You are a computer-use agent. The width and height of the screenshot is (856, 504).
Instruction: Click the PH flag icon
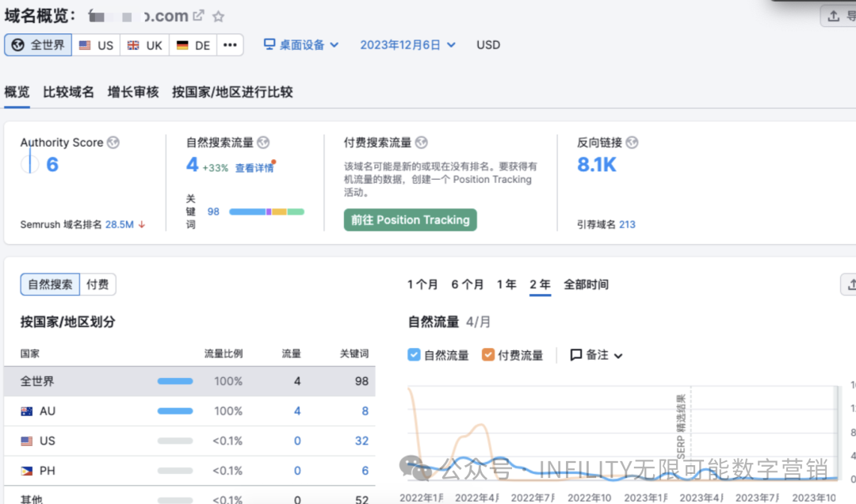26,471
